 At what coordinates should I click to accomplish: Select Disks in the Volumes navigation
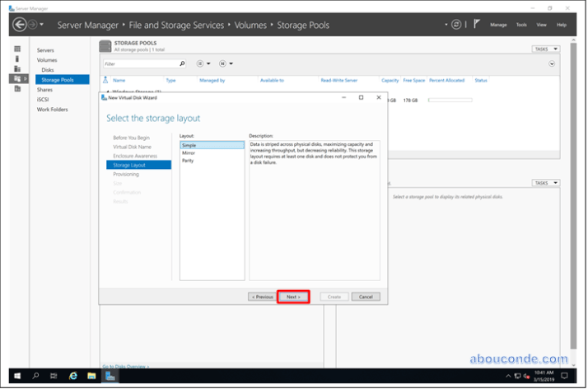(x=48, y=70)
